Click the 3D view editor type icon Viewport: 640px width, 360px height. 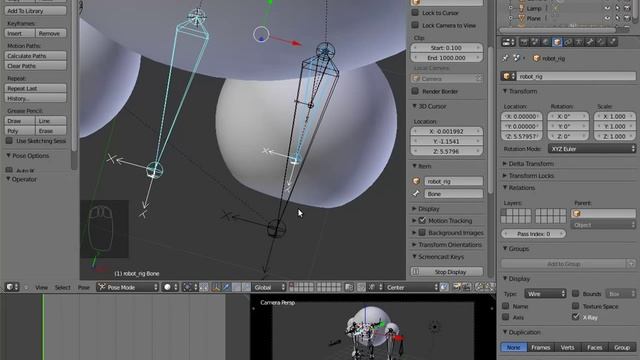point(12,287)
